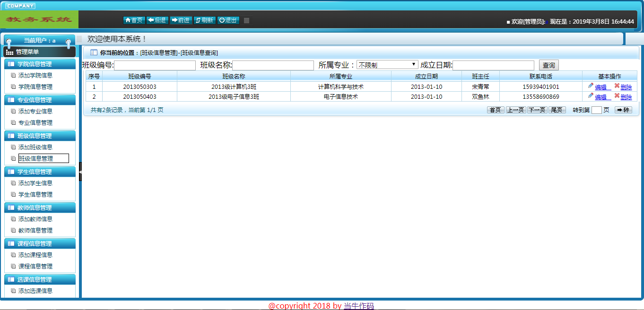This screenshot has width=644, height=310.
Task: Click the 后退 back toolbar button
Action: pos(157,20)
